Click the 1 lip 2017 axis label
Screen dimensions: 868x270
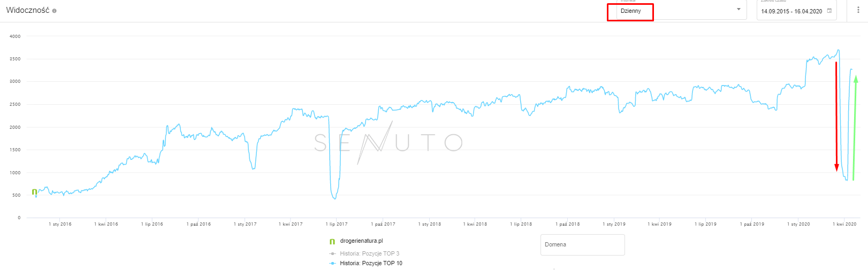337,224
